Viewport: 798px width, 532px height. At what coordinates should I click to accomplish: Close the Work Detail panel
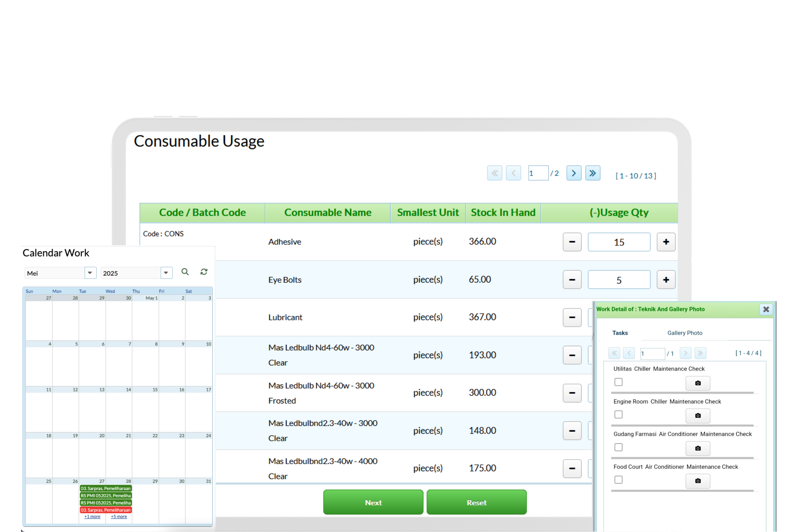766,309
